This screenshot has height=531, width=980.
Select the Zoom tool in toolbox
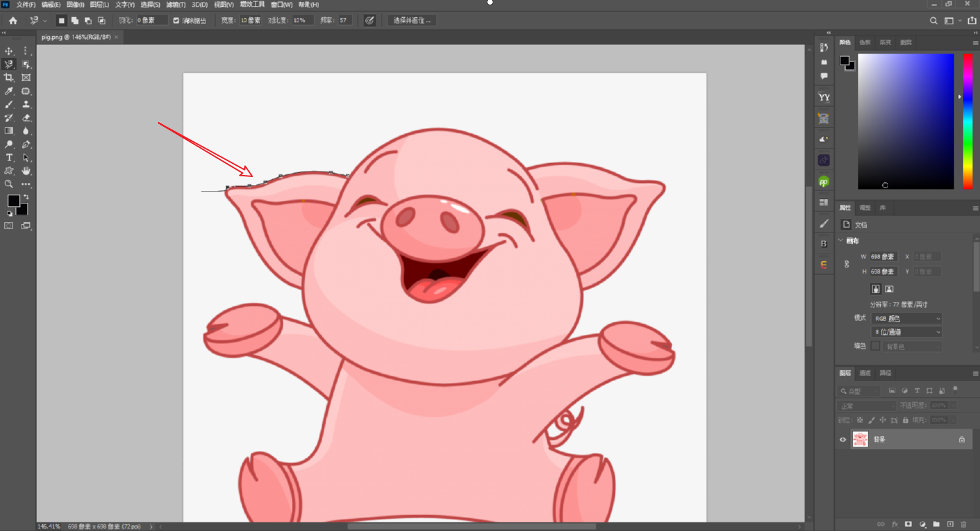(9, 184)
